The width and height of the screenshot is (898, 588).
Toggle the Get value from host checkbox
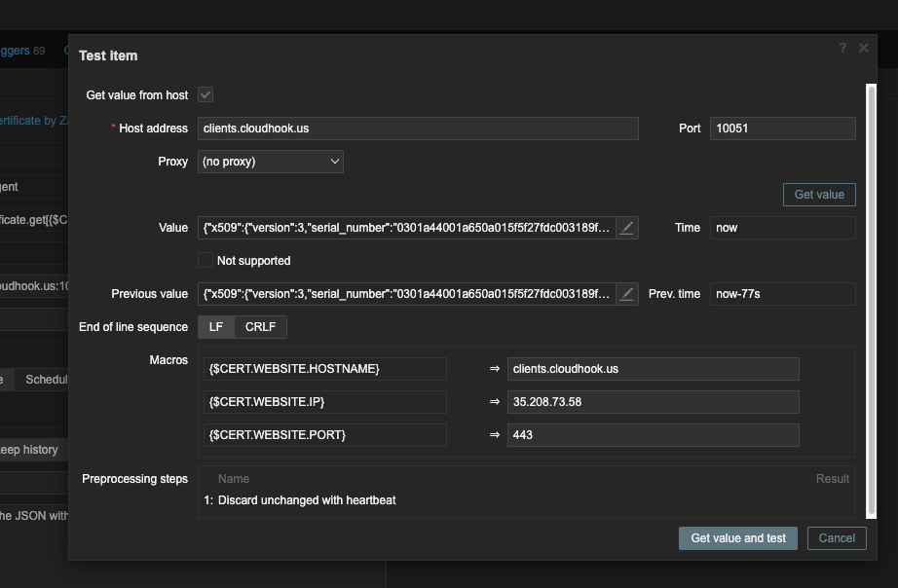click(x=206, y=95)
